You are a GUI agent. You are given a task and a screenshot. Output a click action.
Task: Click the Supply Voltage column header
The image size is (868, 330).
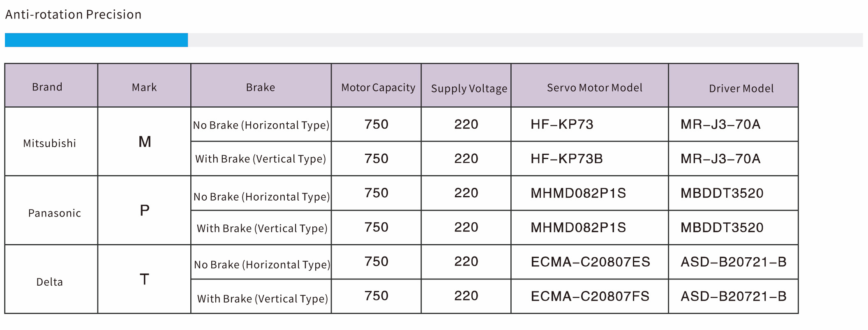pyautogui.click(x=469, y=88)
